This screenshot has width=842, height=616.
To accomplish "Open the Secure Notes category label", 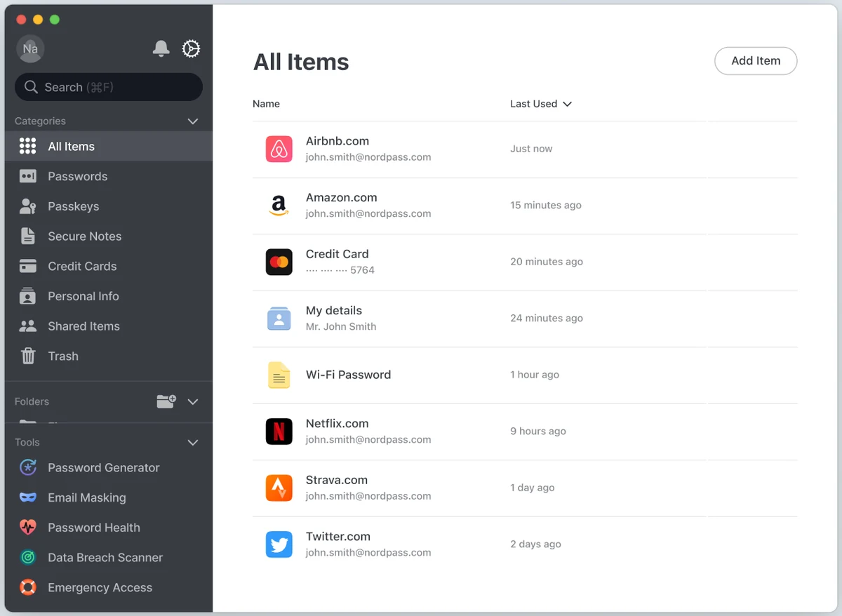I will pos(84,236).
